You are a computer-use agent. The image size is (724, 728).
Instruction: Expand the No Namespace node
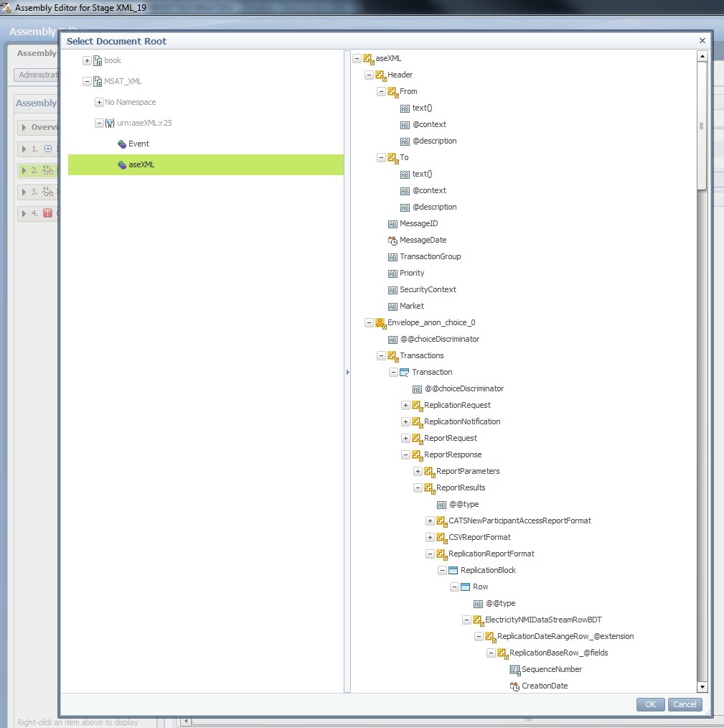pos(99,103)
